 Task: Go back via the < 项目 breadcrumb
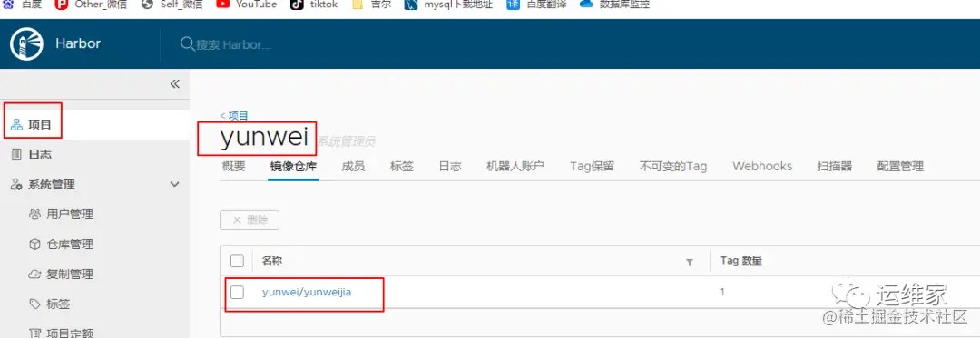click(x=234, y=115)
